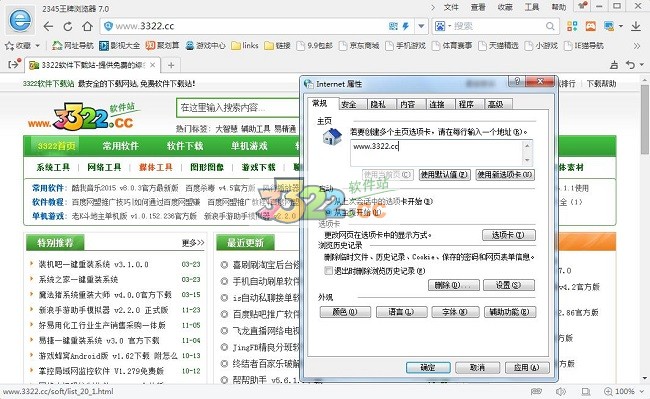The image size is (650, 399).
Task: Click the 搜索 search input field
Action: click(x=496, y=26)
